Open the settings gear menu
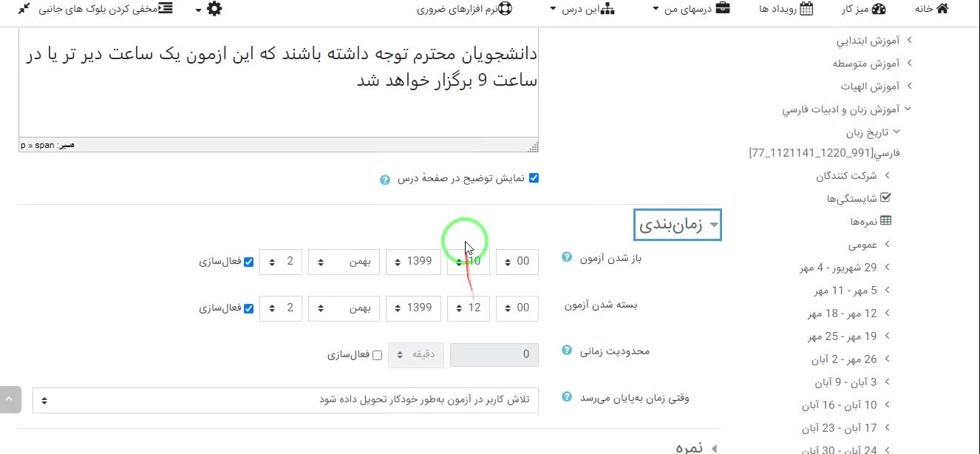 [214, 9]
